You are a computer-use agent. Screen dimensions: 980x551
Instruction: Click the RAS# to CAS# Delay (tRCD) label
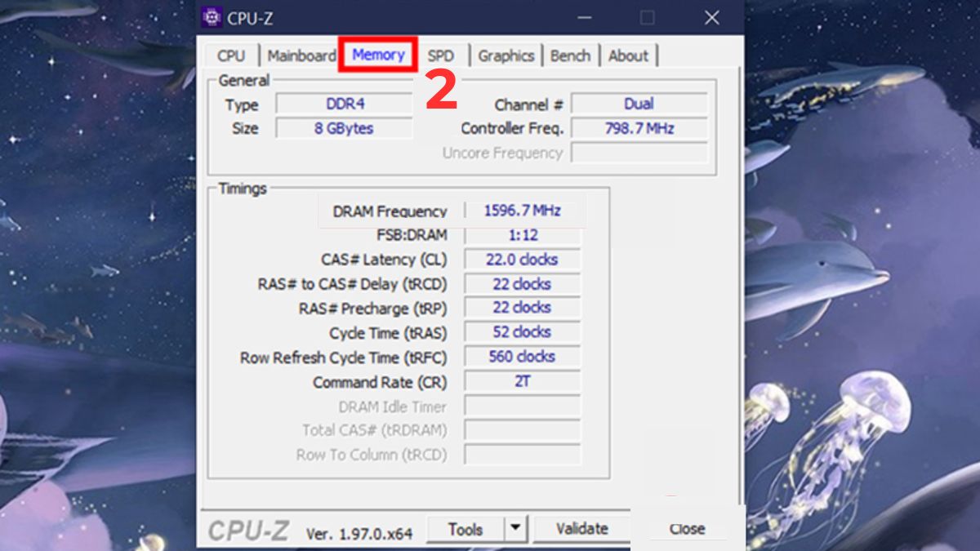(x=353, y=284)
